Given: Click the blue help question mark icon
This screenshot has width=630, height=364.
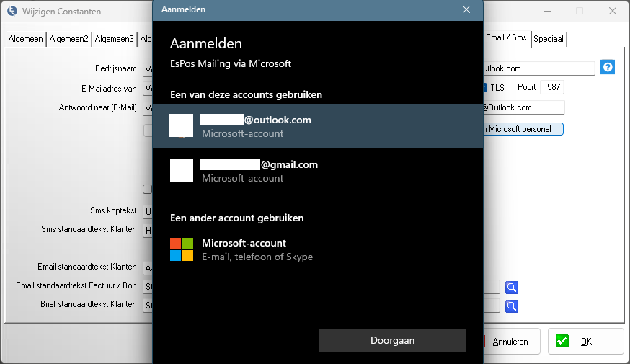Looking at the screenshot, I should coord(608,67).
